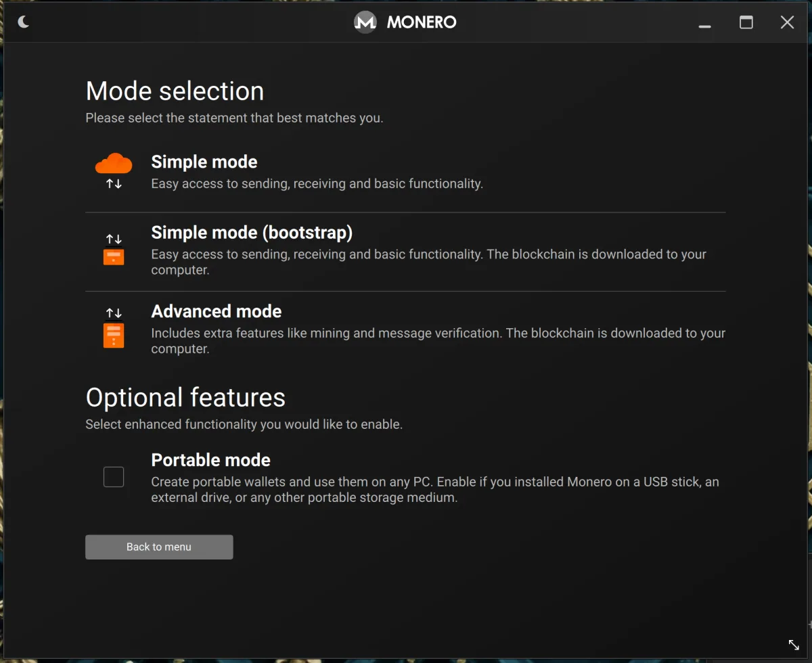
Task: Click the Monero logo in title bar
Action: pyautogui.click(x=365, y=22)
